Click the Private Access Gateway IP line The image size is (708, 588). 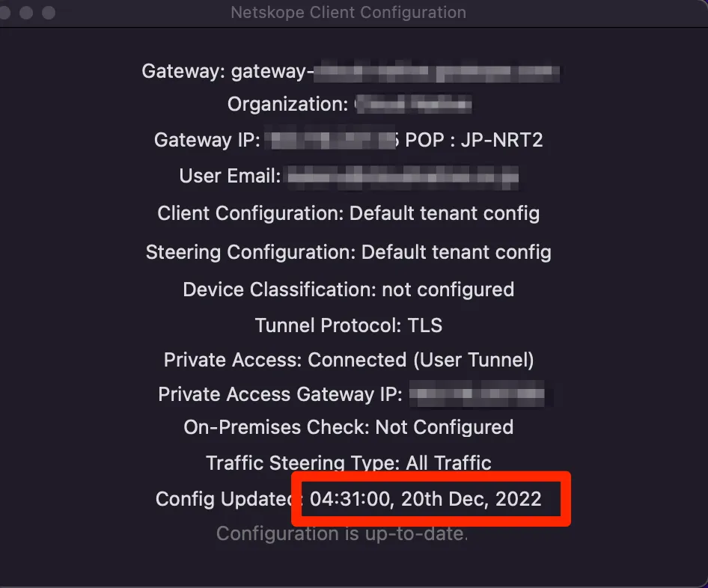(x=352, y=394)
